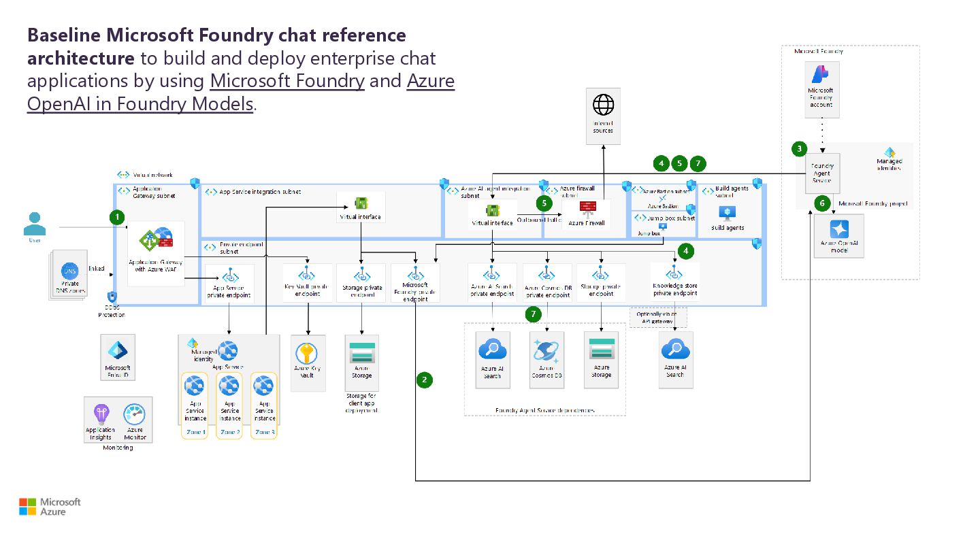
Task: Click the Azure Cosmos DB icon
Action: pyautogui.click(x=546, y=350)
